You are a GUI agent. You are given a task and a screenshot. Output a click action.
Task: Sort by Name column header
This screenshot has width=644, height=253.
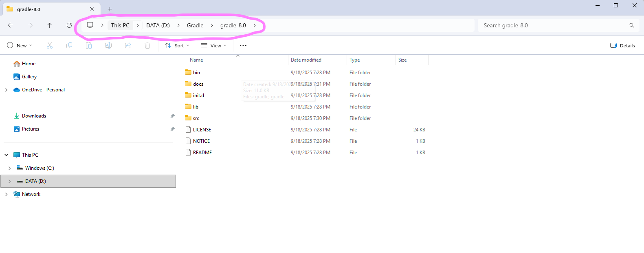point(196,60)
